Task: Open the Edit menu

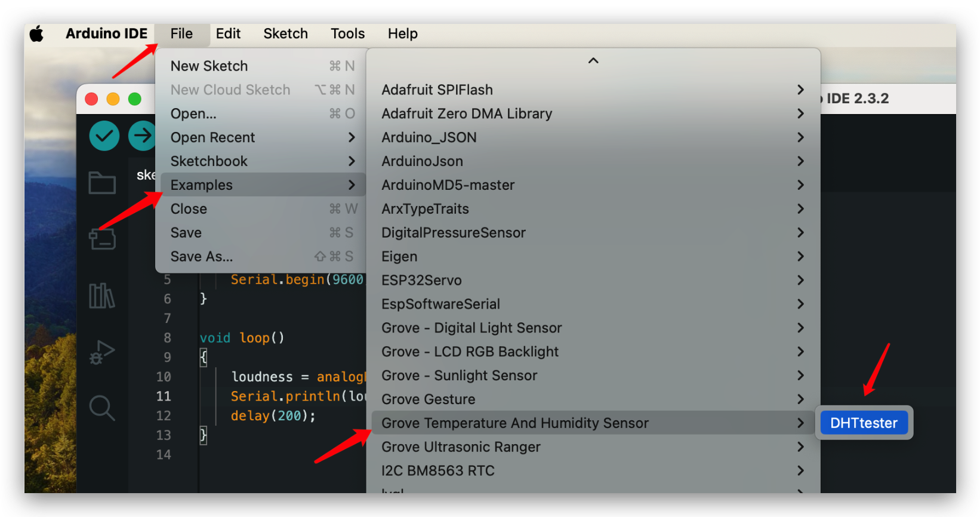Action: pos(228,34)
